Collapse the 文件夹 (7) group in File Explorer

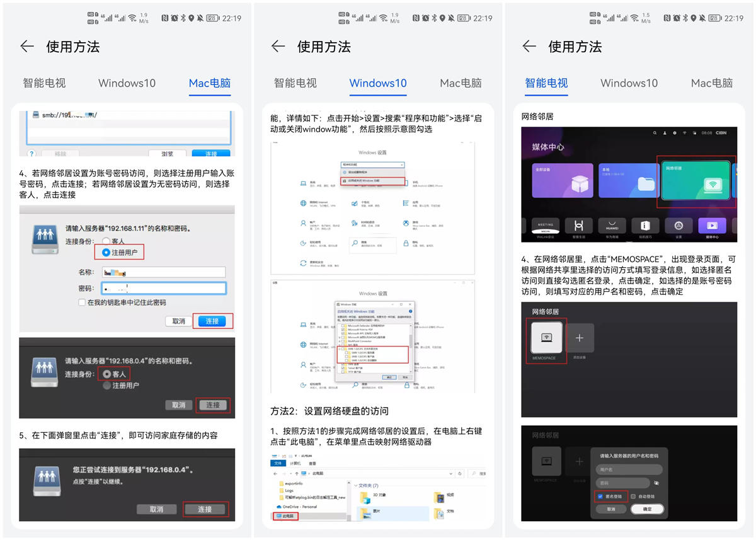(357, 485)
